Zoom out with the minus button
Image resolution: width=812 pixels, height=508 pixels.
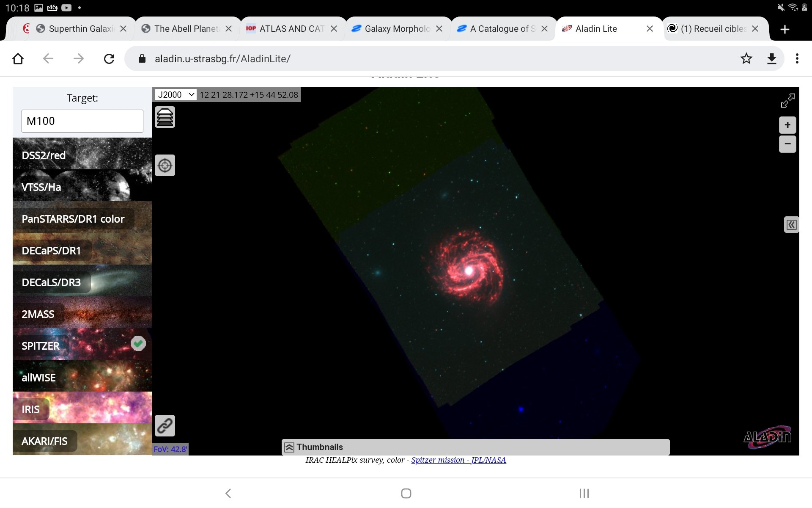787,144
